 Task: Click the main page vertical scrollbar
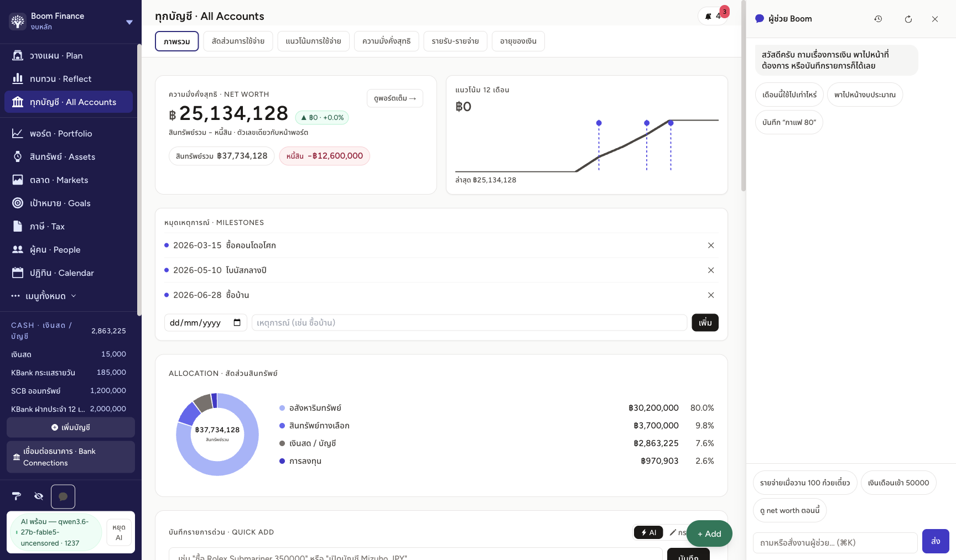(743, 97)
